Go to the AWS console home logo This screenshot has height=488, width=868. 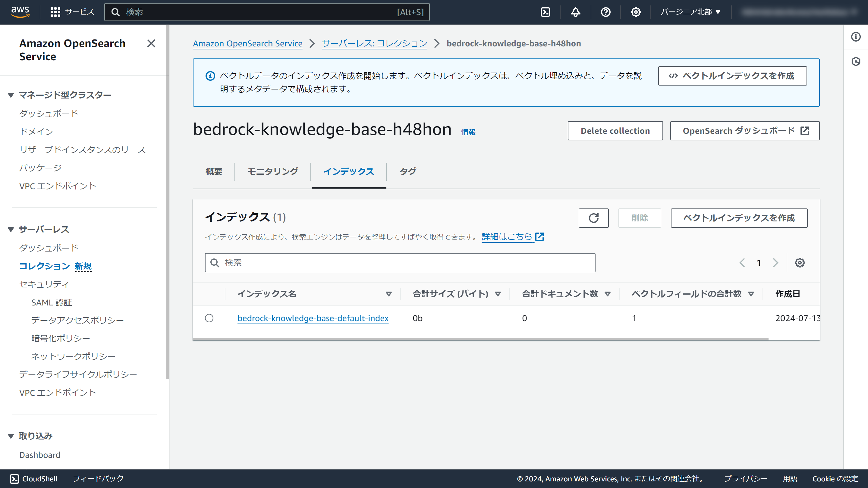tap(20, 12)
